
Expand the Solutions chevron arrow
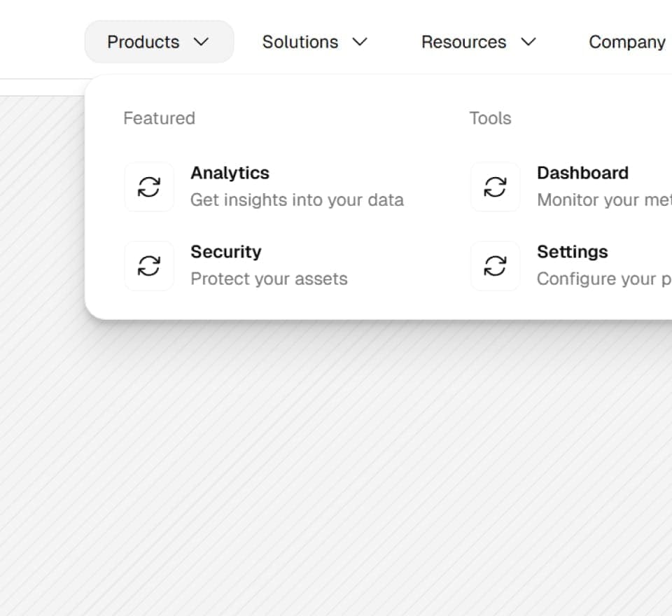point(360,42)
